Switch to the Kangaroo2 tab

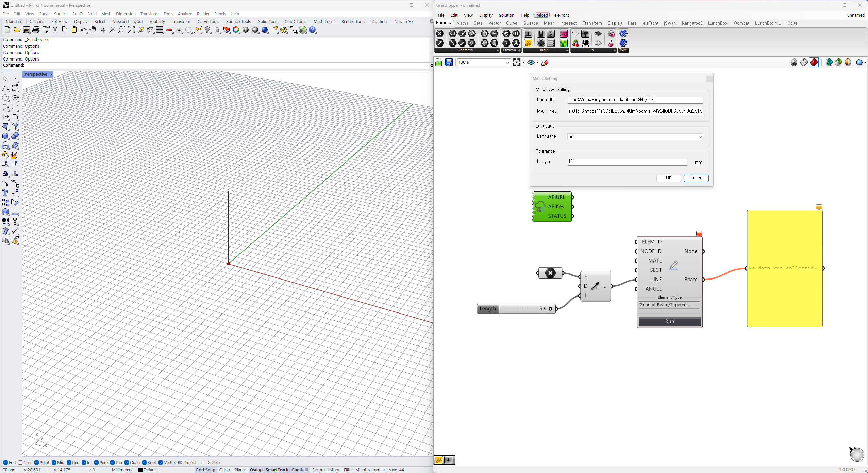[692, 23]
